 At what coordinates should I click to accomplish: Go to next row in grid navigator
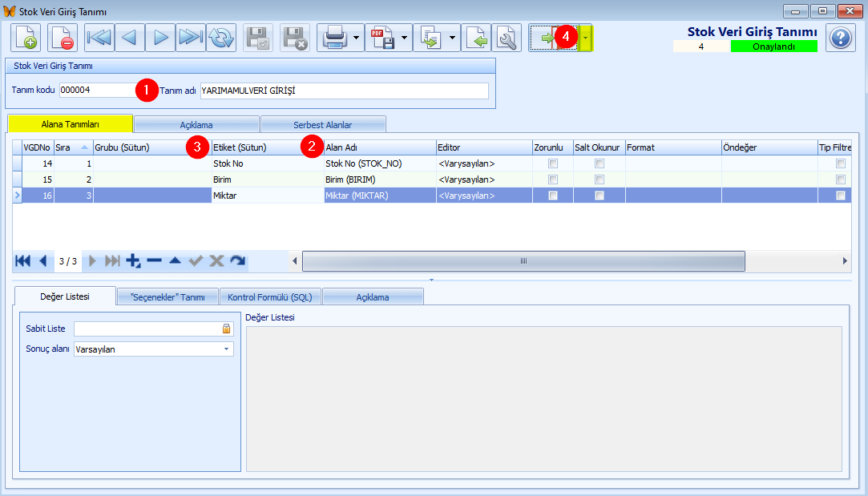pyautogui.click(x=92, y=260)
